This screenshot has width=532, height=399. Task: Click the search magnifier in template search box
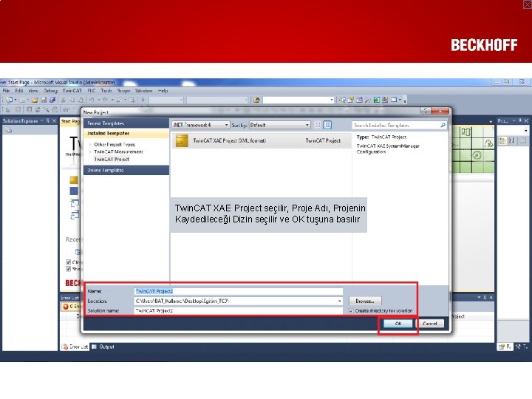(443, 125)
